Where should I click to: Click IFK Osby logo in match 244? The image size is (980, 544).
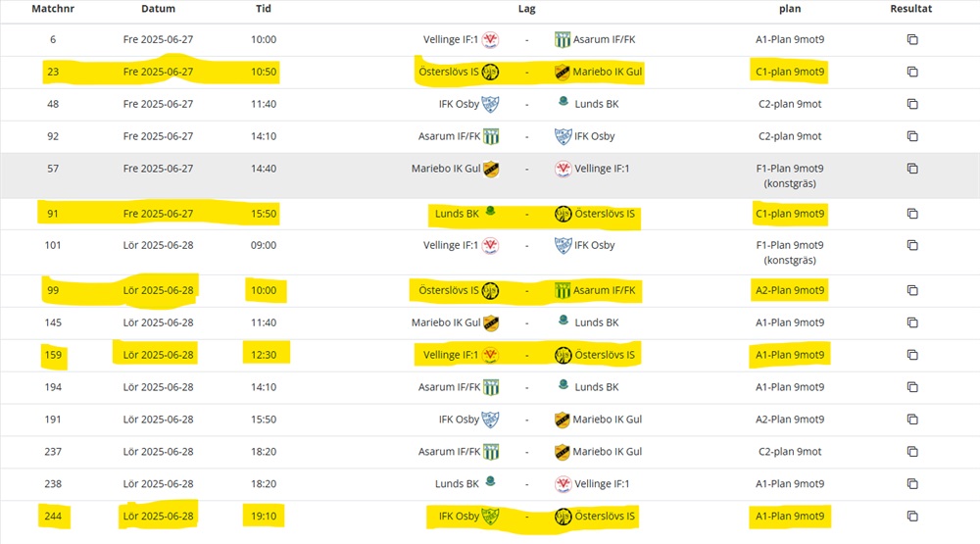491,517
